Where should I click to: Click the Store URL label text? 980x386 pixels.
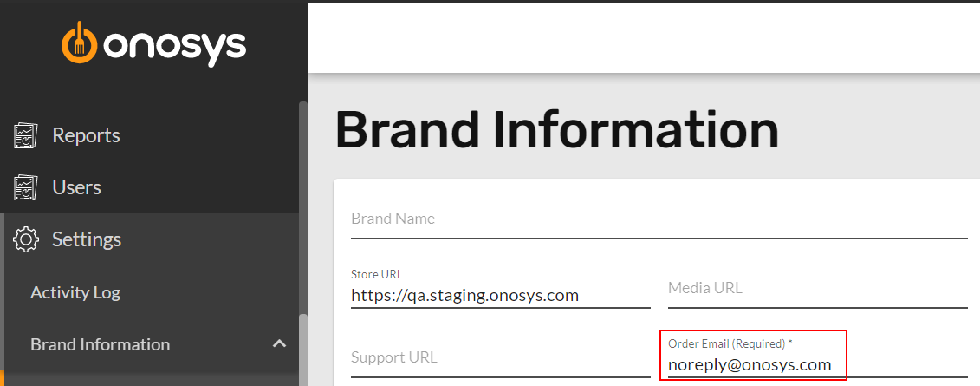tap(377, 274)
